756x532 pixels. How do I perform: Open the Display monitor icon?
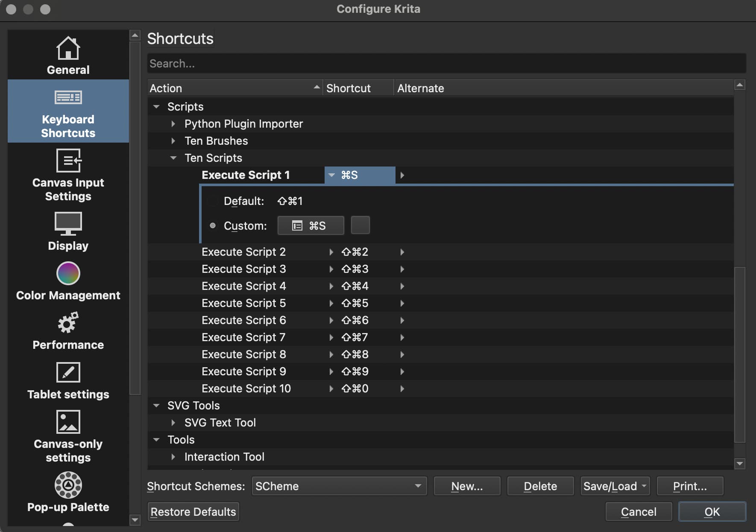click(68, 223)
